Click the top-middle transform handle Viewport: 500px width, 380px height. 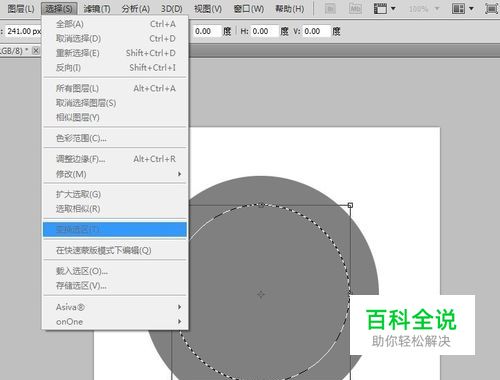click(x=261, y=205)
